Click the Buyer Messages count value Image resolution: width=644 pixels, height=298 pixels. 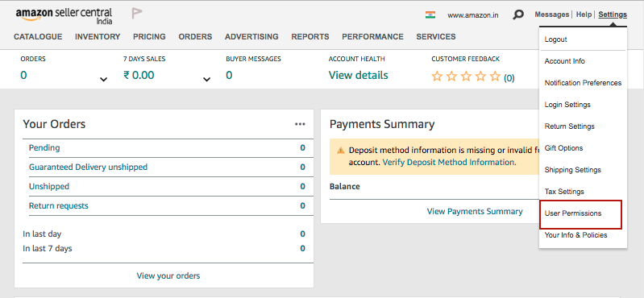pyautogui.click(x=229, y=76)
